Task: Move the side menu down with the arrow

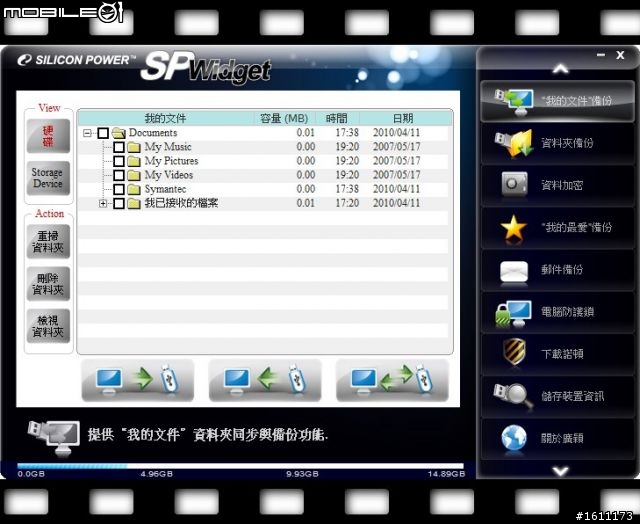Action: 560,471
